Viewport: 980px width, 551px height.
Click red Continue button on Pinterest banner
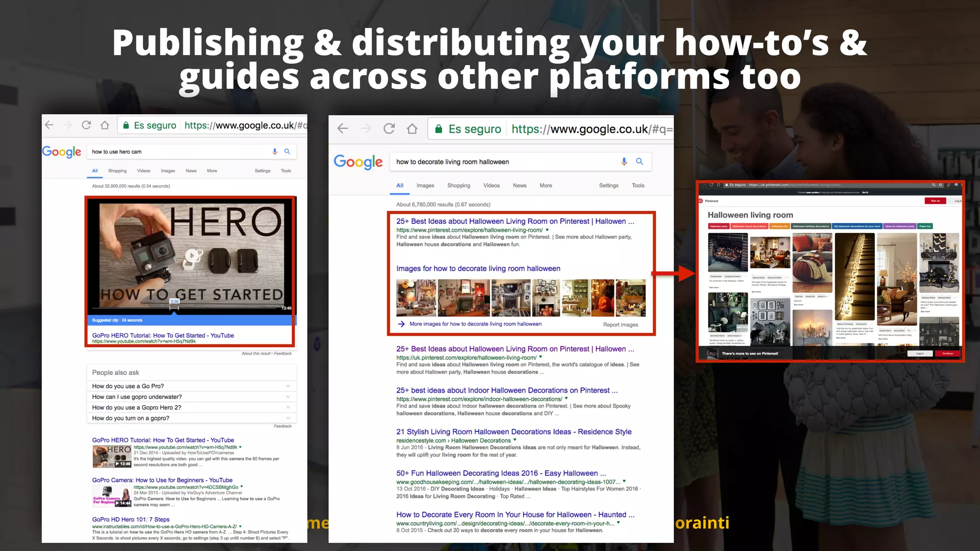tap(948, 353)
